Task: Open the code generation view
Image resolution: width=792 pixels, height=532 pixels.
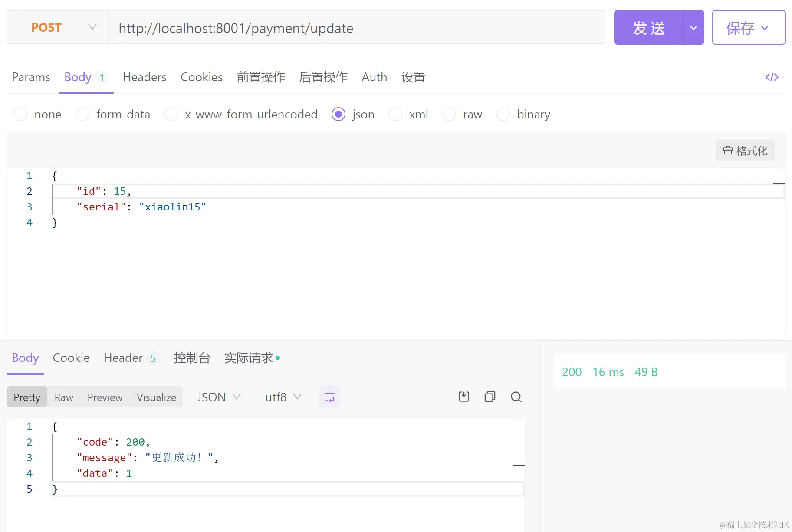Action: [772, 77]
